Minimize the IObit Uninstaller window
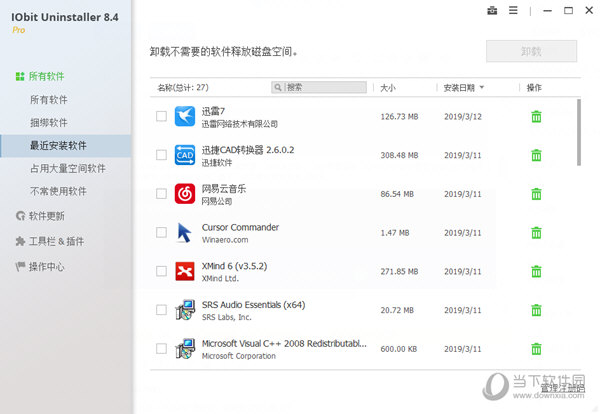The image size is (600, 414). [x=548, y=11]
